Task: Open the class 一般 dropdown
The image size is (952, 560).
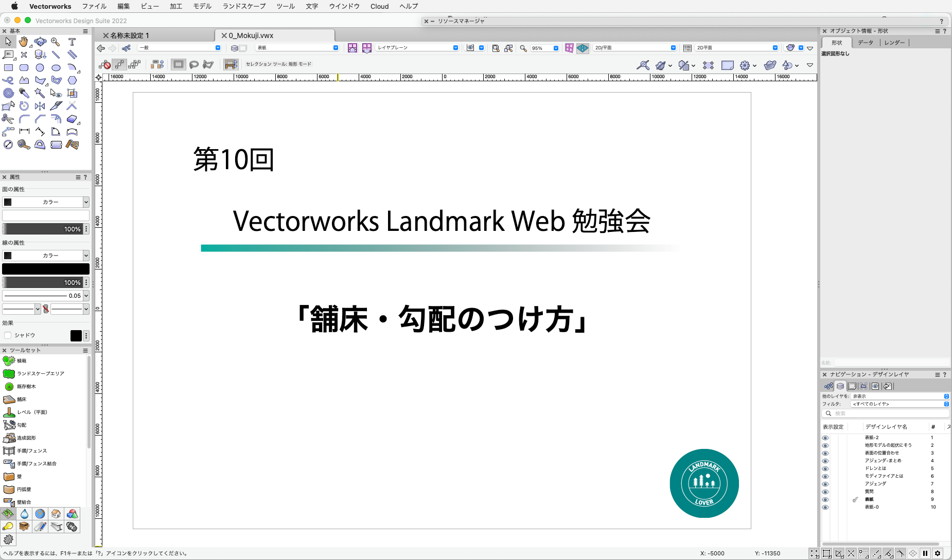Action: click(180, 48)
